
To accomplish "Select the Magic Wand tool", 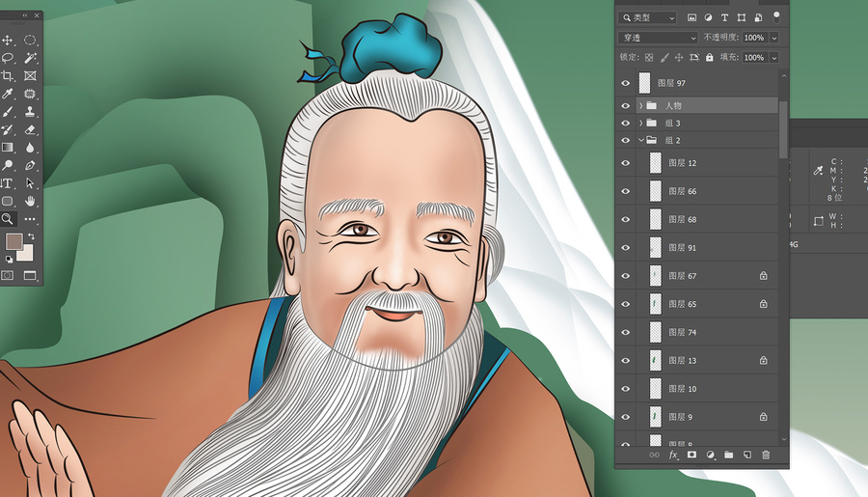I will [30, 58].
